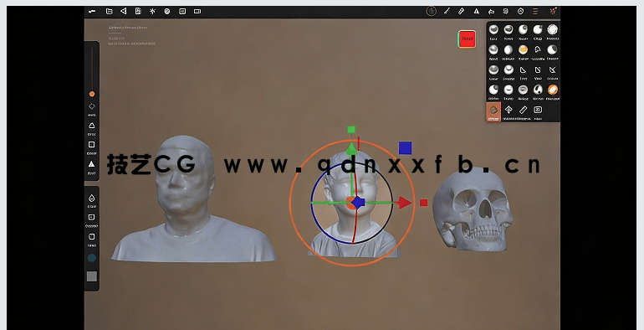
Task: Click the vertical slider track above the orange handle
Action: point(92,69)
